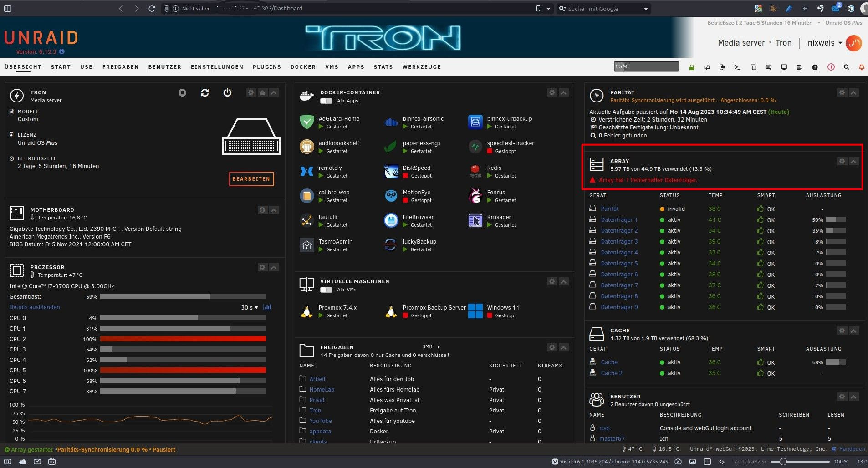Click the Windows 11 VM icon
Viewport: 868px width, 468px height.
pos(475,311)
